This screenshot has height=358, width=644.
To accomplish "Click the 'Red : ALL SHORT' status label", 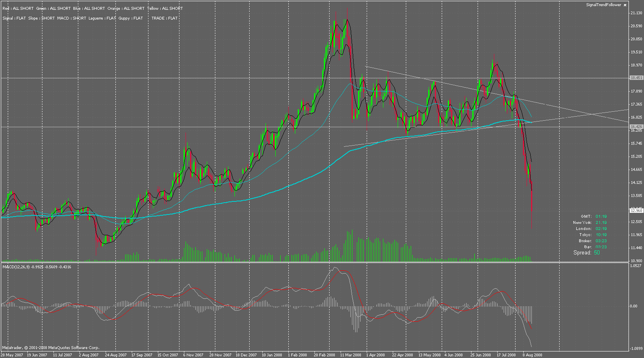I will (18, 9).
